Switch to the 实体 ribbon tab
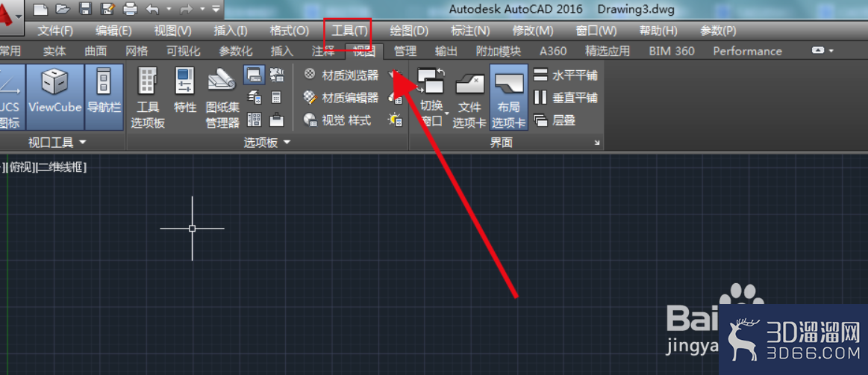This screenshot has width=868, height=375. point(54,51)
